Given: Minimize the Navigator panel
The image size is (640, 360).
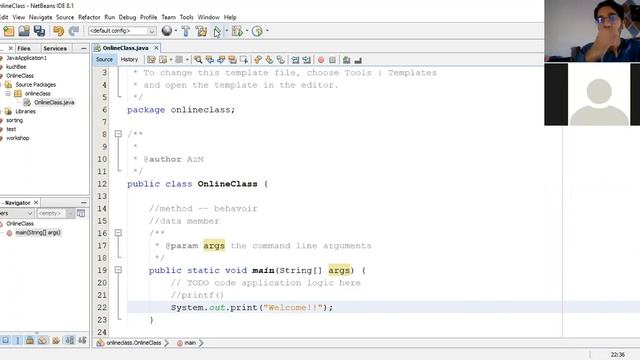Looking at the screenshot, I should coord(84,202).
